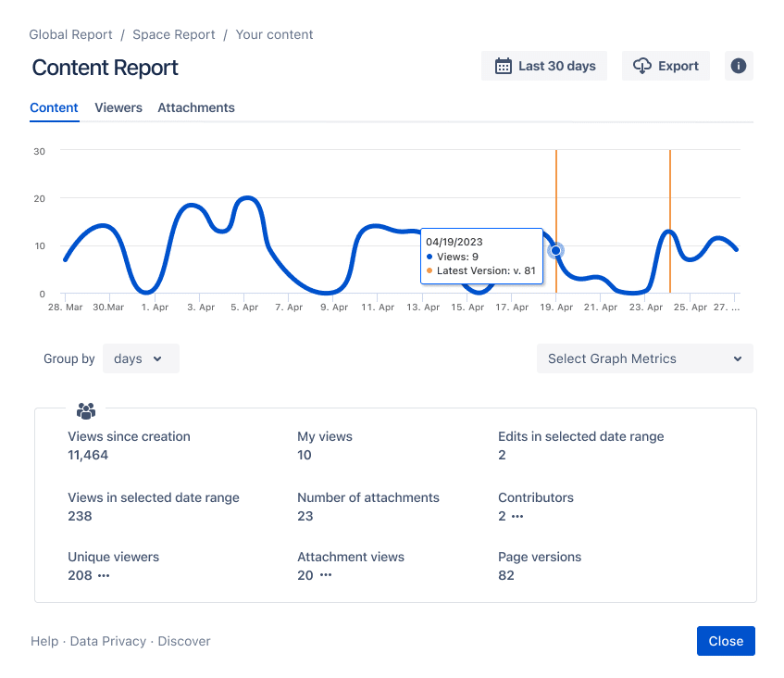This screenshot has width=784, height=678.
Task: Go to Global Report breadcrumb
Action: [x=70, y=34]
